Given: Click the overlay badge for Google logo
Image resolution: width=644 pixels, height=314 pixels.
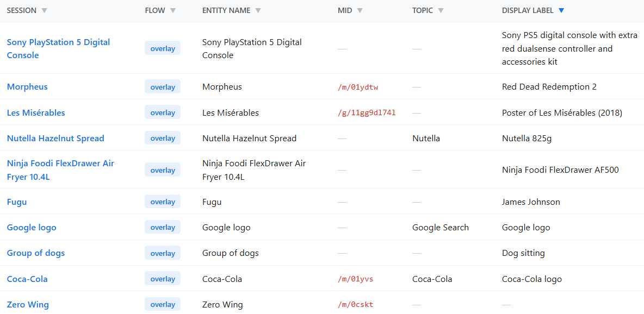Looking at the screenshot, I should point(162,227).
